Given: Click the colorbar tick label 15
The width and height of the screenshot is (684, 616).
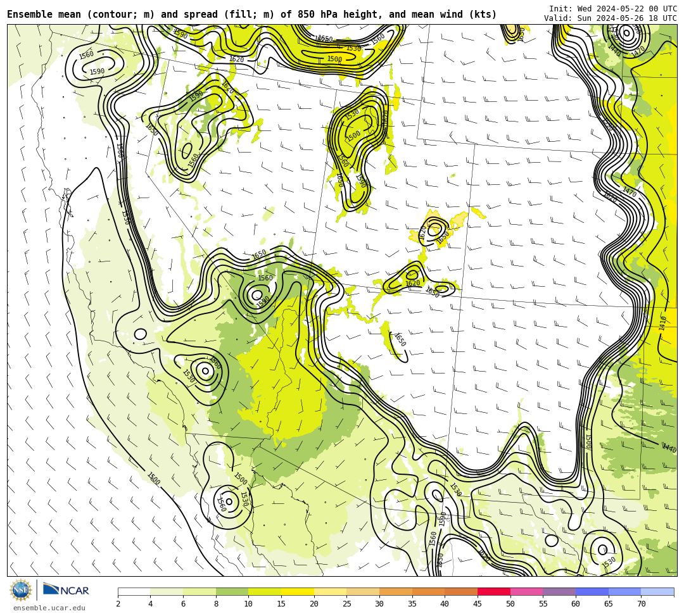Looking at the screenshot, I should coord(281,604).
